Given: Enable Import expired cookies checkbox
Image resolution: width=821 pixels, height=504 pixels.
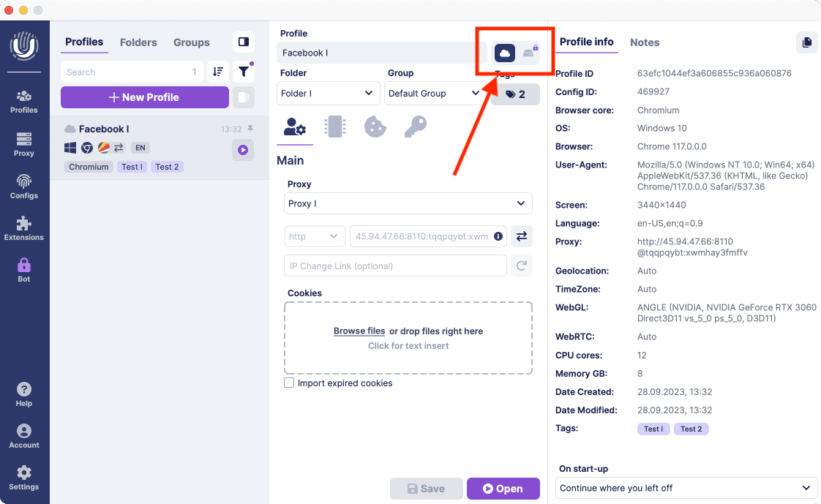Looking at the screenshot, I should coord(289,383).
